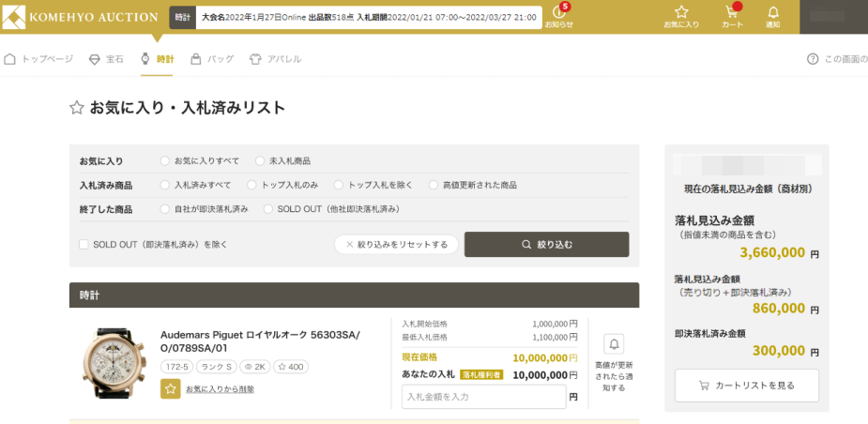Select 未入札商品 radio option

pyautogui.click(x=260, y=161)
